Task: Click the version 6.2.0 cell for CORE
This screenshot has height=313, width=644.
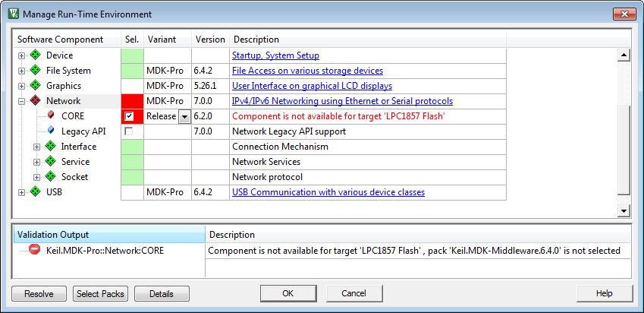Action: (210, 116)
